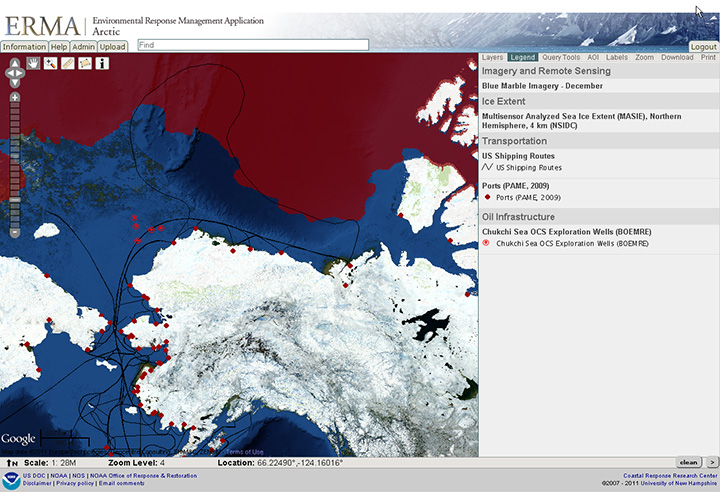Click the Location coordinates readout
720x492 pixels.
pyautogui.click(x=280, y=463)
